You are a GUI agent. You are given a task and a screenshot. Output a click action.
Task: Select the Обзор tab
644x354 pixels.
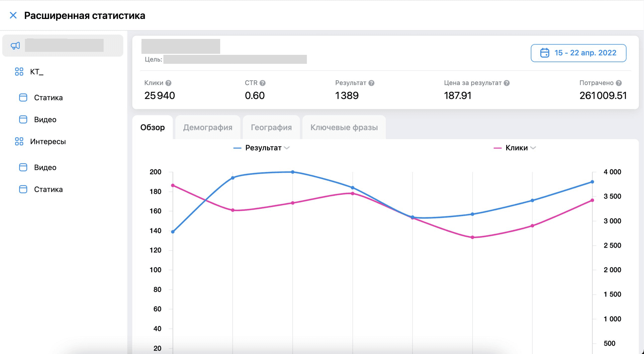(x=152, y=127)
